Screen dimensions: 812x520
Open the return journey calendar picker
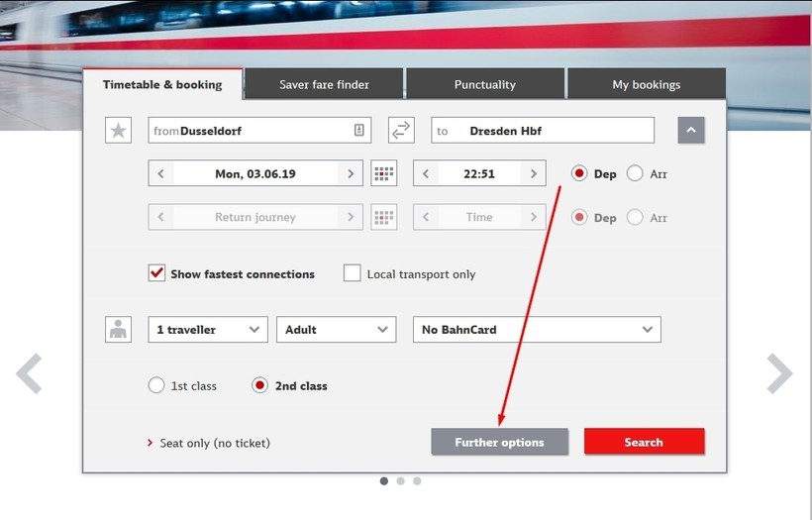383,218
